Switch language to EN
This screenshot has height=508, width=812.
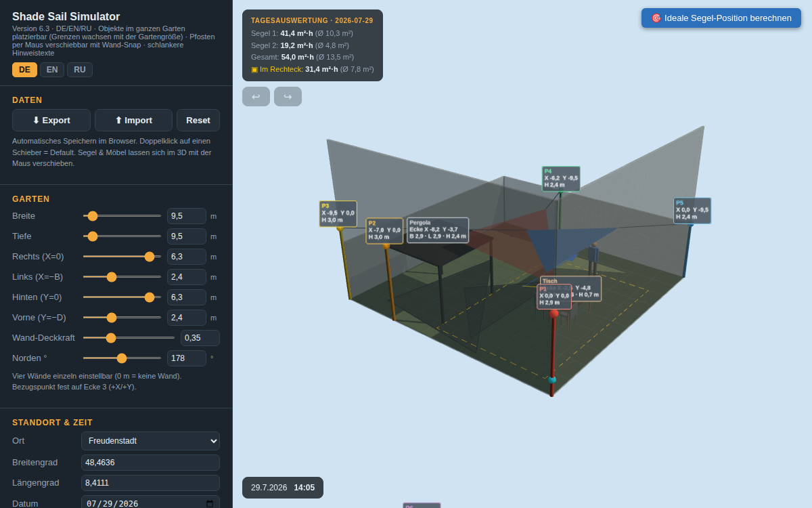[52, 70]
